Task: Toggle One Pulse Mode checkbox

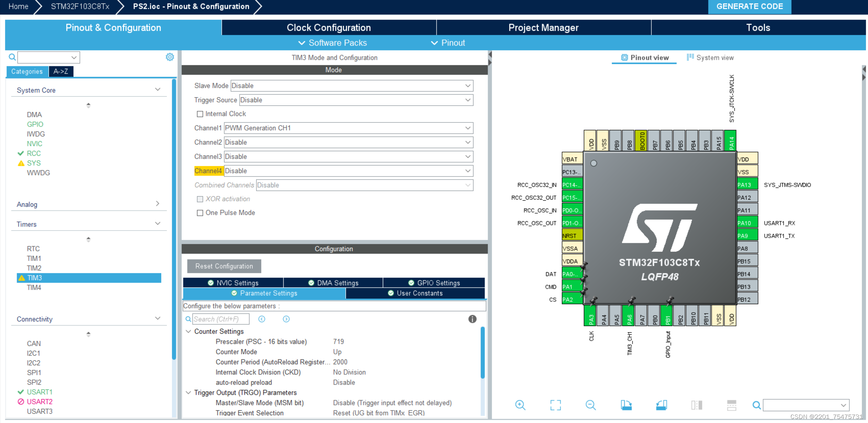Action: point(200,212)
